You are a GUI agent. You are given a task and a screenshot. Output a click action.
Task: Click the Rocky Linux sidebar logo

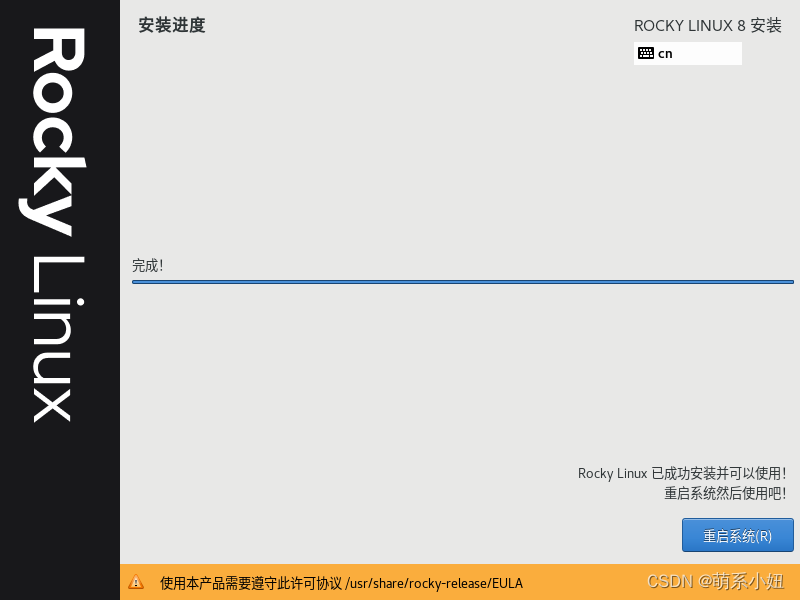[53, 224]
